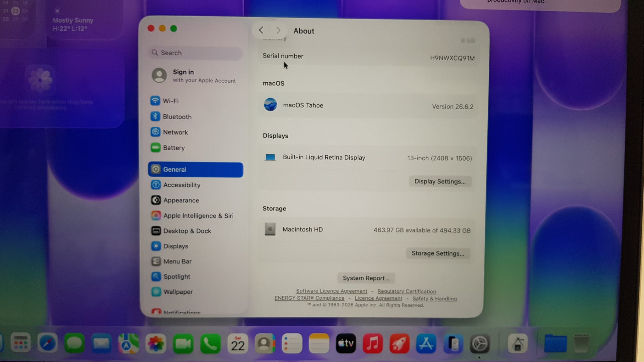
Task: Open Contacts from the Dock
Action: point(265,343)
